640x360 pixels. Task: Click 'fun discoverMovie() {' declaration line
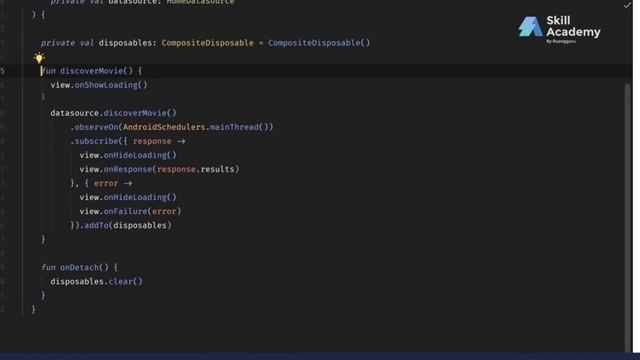click(x=91, y=71)
